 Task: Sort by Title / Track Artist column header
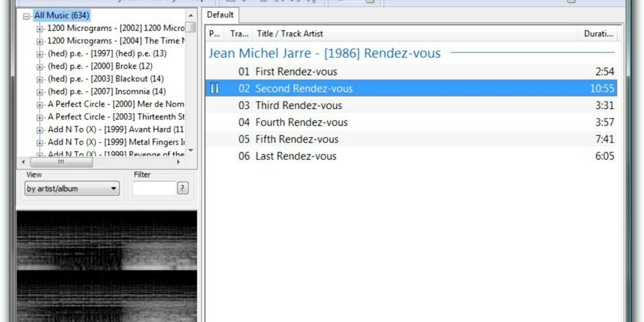[415, 34]
